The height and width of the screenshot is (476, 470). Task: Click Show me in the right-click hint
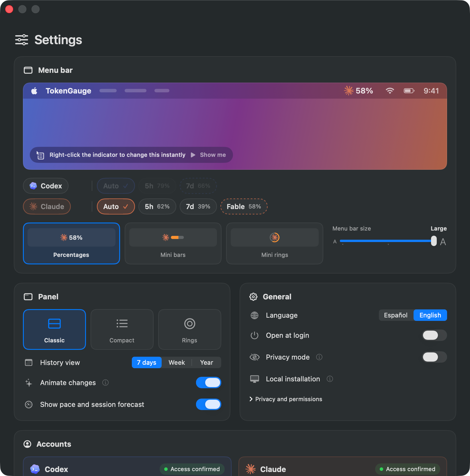208,155
